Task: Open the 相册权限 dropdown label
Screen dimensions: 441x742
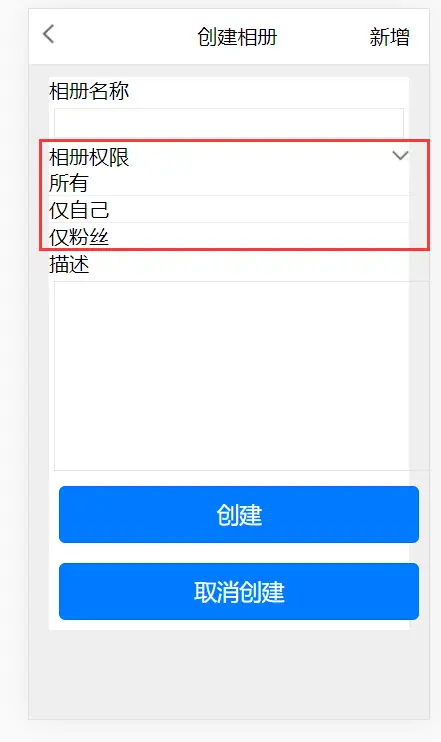Action: [x=89, y=157]
